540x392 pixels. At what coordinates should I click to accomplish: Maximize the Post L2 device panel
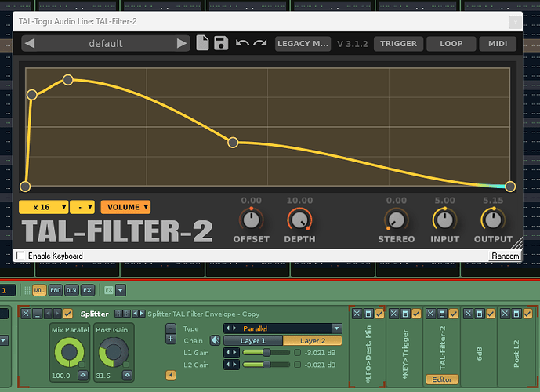(516, 314)
